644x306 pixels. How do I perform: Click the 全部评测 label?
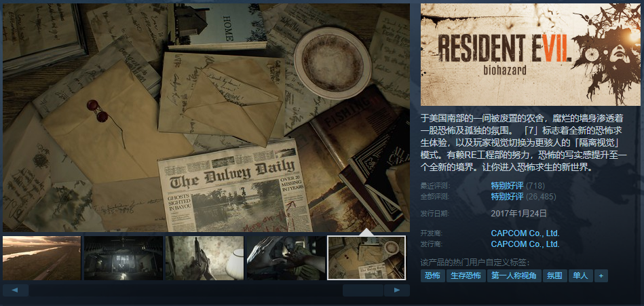pyautogui.click(x=434, y=197)
